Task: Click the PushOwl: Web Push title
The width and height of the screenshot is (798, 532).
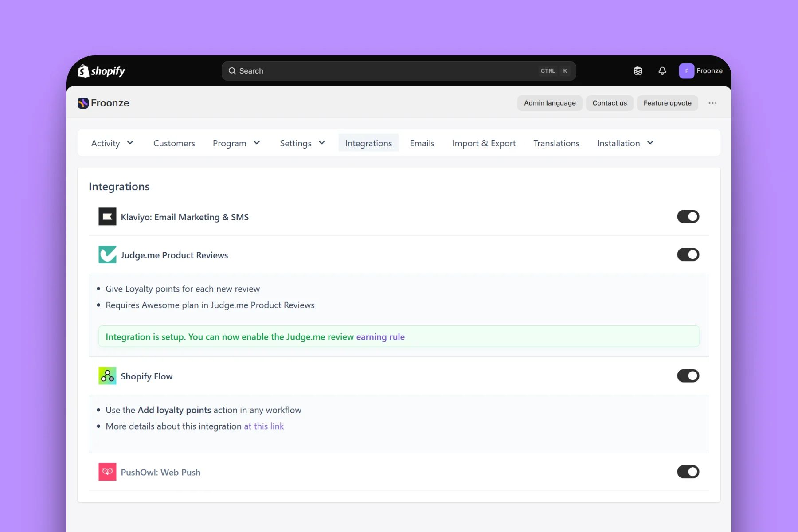Action: coord(160,472)
